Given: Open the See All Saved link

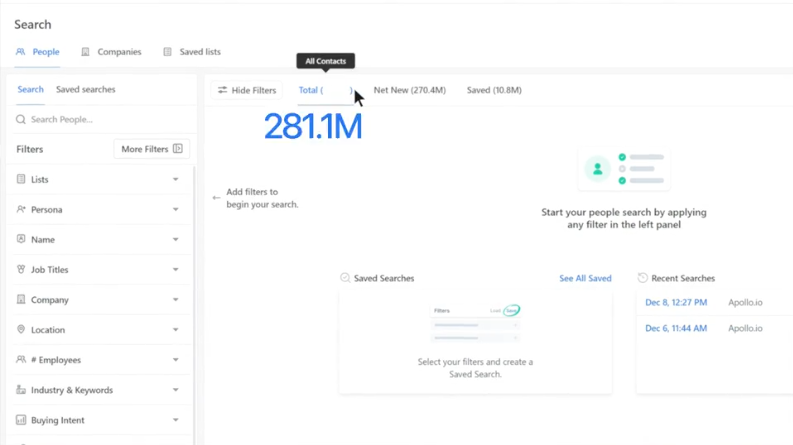Looking at the screenshot, I should pos(585,278).
